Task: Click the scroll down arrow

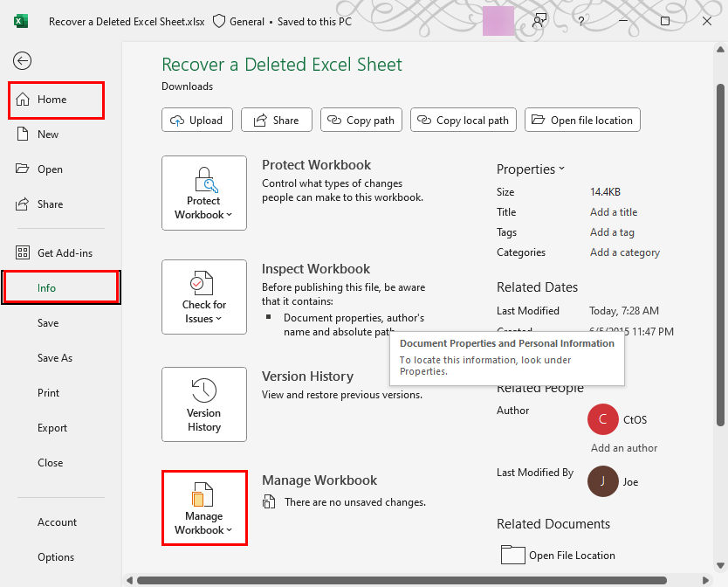Action: [720, 566]
